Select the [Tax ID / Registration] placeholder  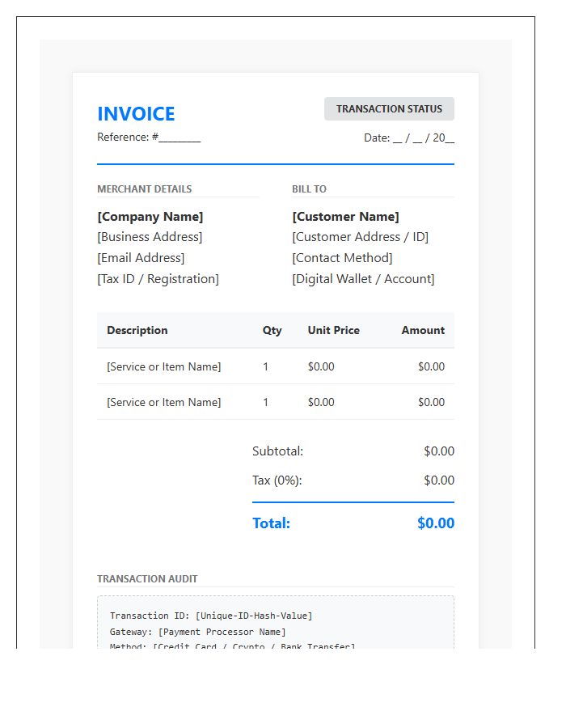pyautogui.click(x=158, y=278)
